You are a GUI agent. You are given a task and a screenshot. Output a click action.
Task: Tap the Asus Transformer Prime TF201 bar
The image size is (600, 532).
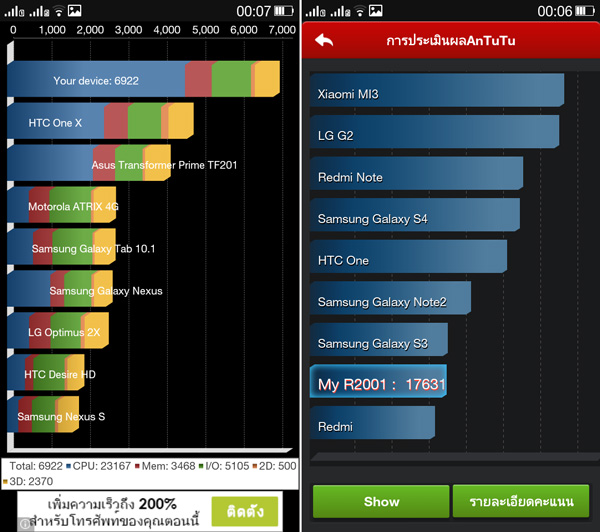pyautogui.click(x=89, y=163)
